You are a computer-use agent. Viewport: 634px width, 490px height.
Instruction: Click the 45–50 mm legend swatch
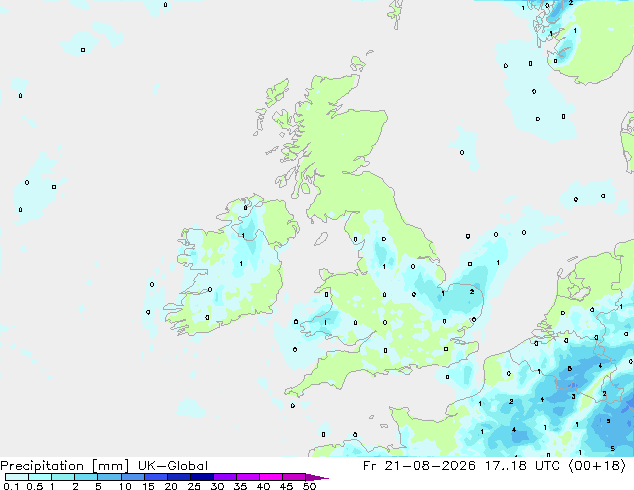(294, 477)
